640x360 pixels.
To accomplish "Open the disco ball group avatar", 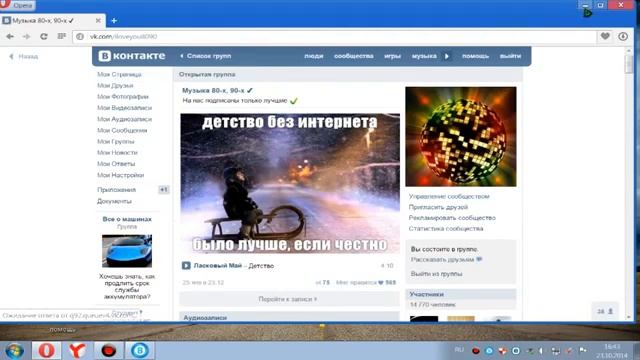I will [x=461, y=137].
